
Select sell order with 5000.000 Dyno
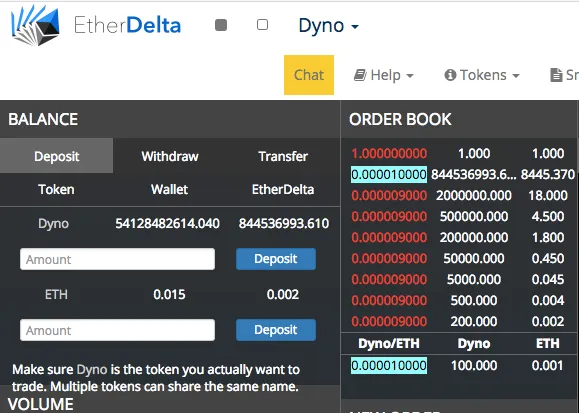coord(458,280)
